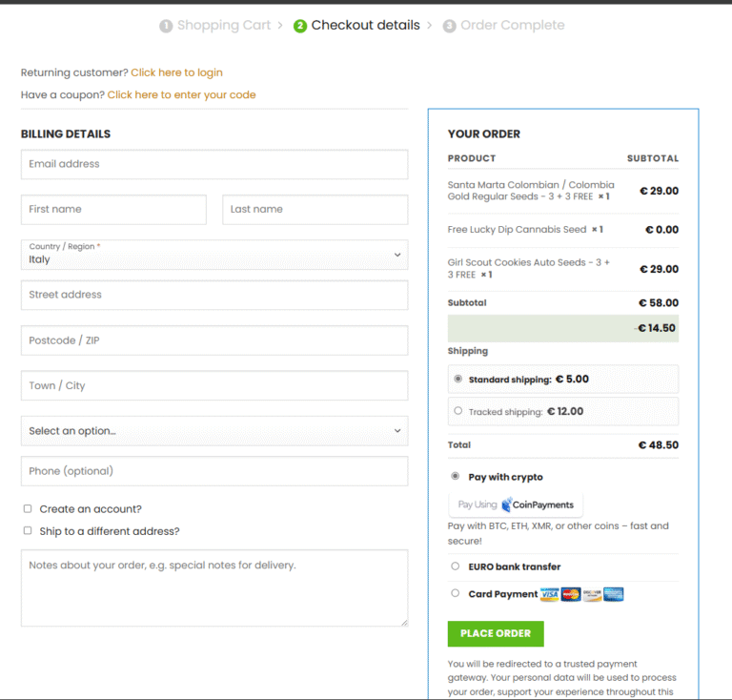The height and width of the screenshot is (700, 732).
Task: Click here to login link
Action: (x=176, y=72)
